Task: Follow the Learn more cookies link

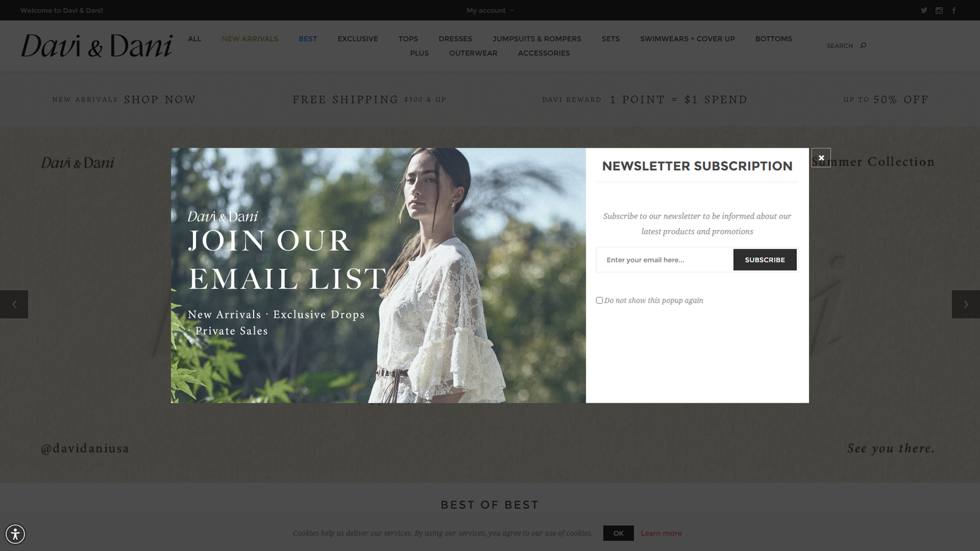Action: pyautogui.click(x=661, y=533)
